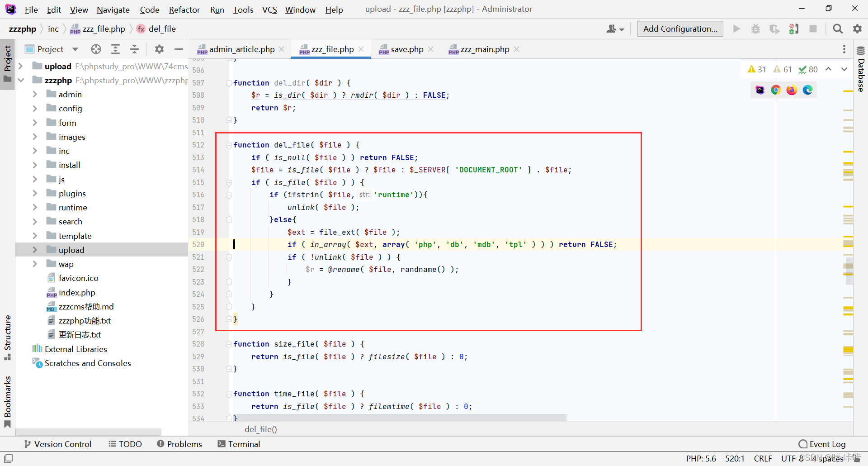Click the Add Configuration button
868x466 pixels.
[680, 29]
